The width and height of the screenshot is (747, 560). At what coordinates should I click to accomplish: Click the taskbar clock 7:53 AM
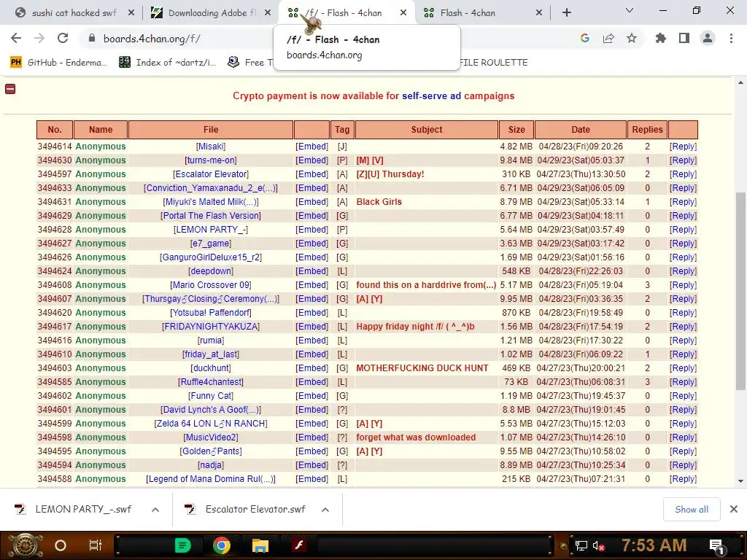click(654, 545)
